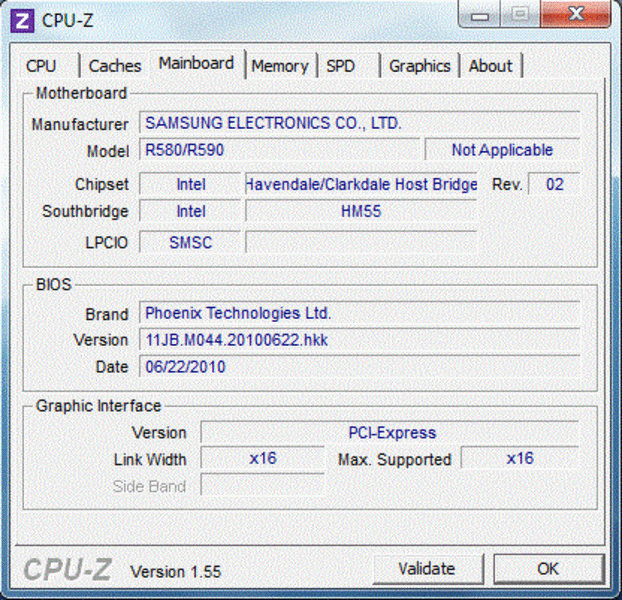Click the Manufacturer field showing Samsung Electronics

pos(358,123)
